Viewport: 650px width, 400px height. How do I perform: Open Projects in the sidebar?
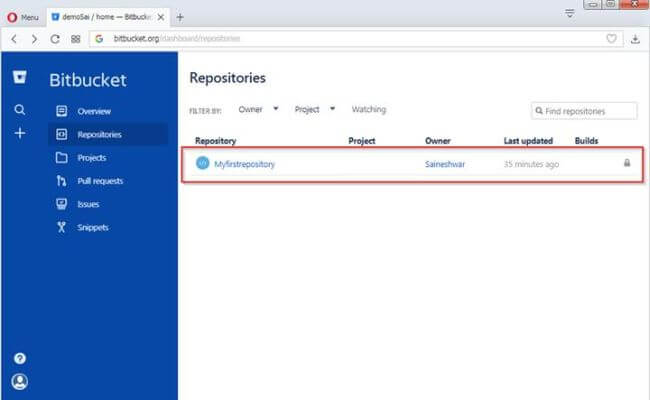108,158
